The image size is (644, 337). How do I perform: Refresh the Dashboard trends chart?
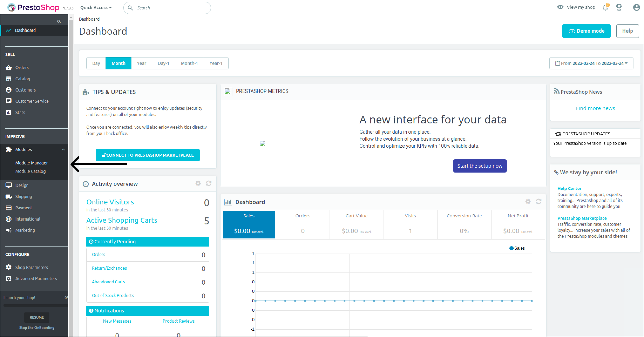tap(538, 201)
